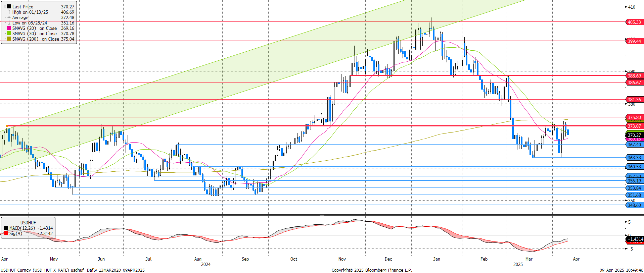Click the Last Price value 370.27 in legend

[67, 7]
